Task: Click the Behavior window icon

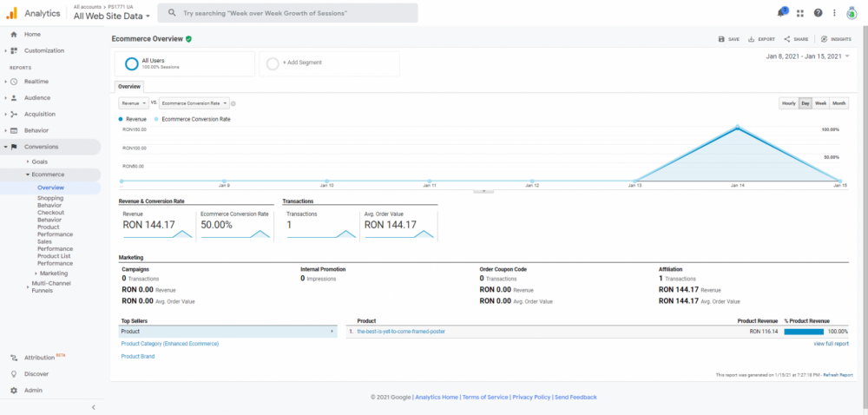Action: pyautogui.click(x=14, y=130)
